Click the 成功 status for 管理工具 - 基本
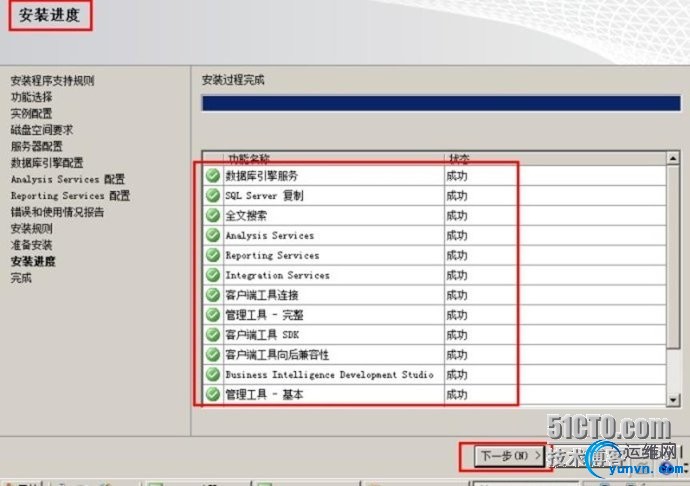 pos(457,394)
